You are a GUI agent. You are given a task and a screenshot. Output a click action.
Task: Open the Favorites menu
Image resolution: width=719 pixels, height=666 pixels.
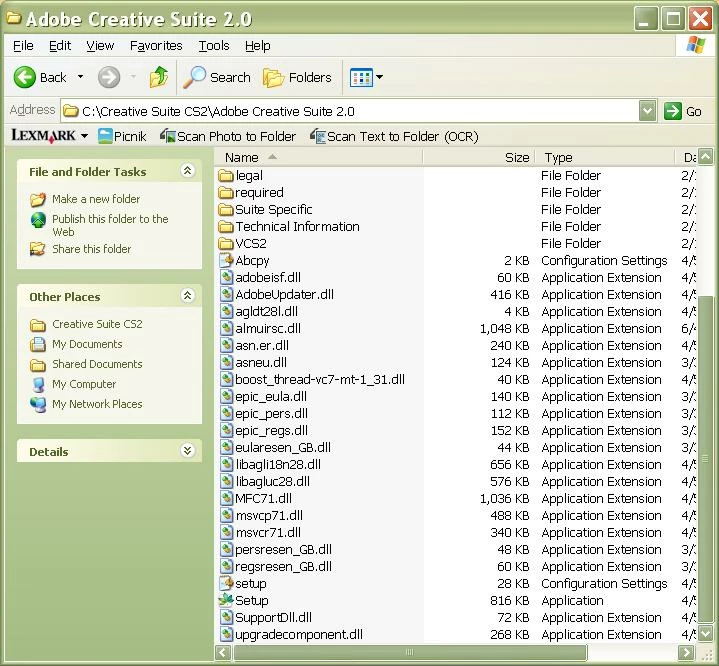(156, 45)
